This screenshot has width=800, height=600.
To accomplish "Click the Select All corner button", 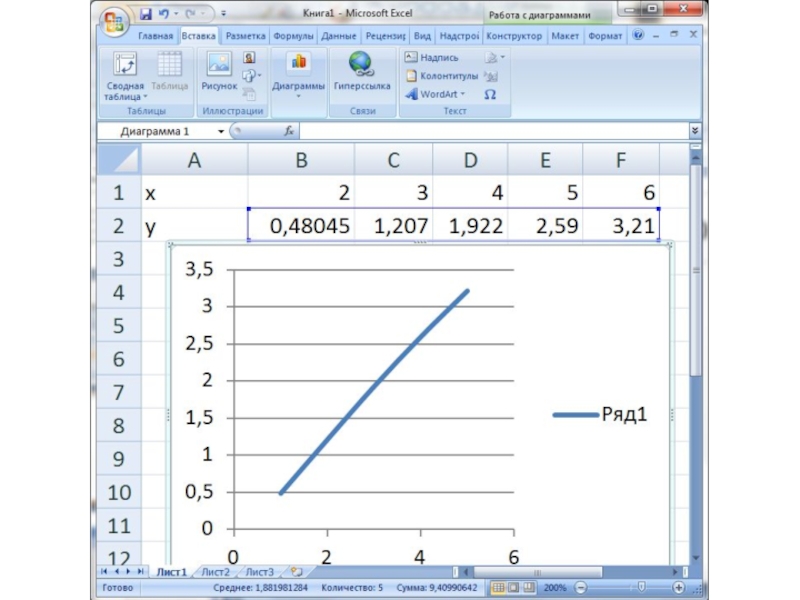I will click(119, 160).
